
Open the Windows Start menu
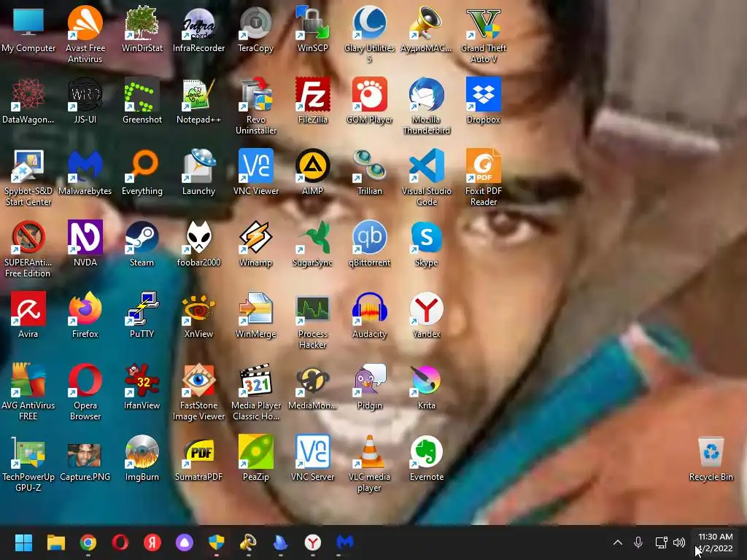pos(23,542)
